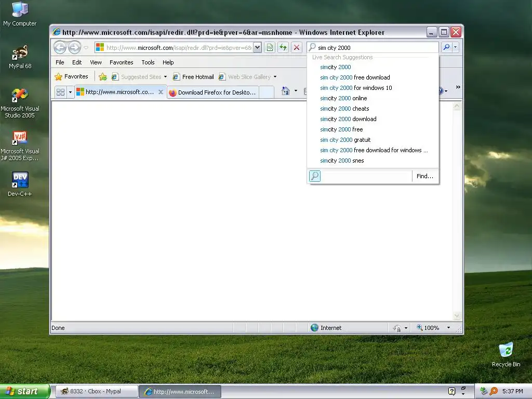Screen dimensions: 532x399
Task: Close the microsoft.com tab
Action: tap(161, 92)
